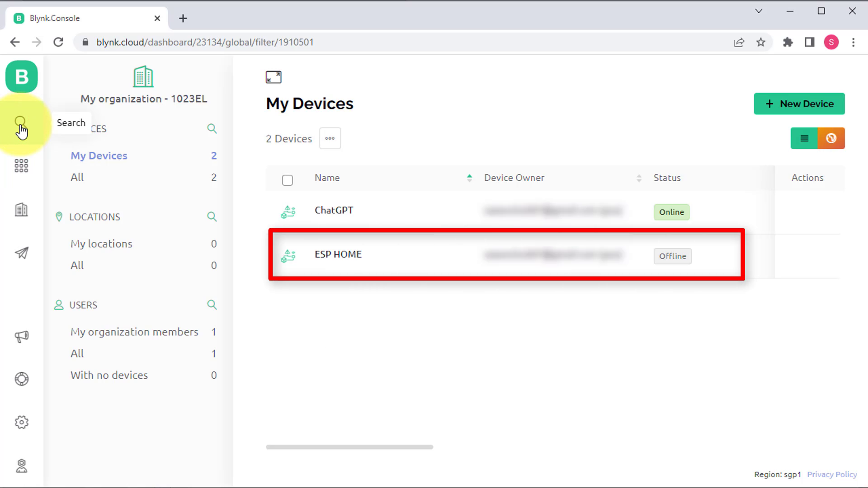Sort devices by Name column arrows
868x488 pixels.
click(x=469, y=178)
